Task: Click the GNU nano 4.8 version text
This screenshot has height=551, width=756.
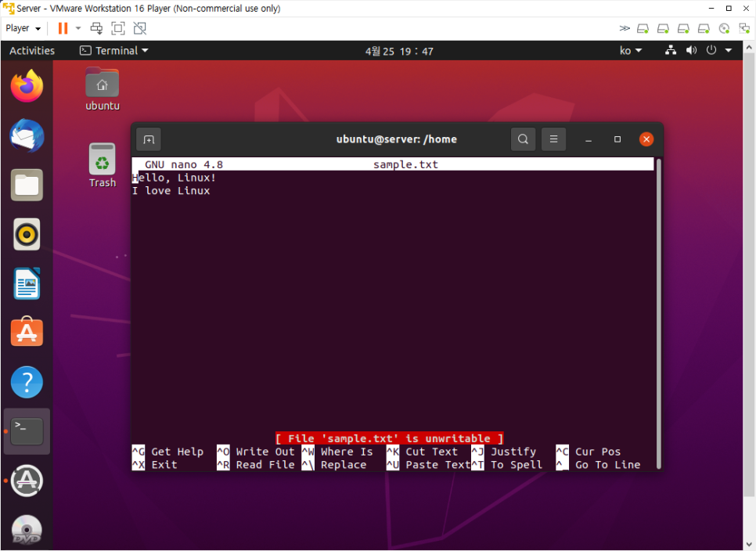Action: [184, 164]
